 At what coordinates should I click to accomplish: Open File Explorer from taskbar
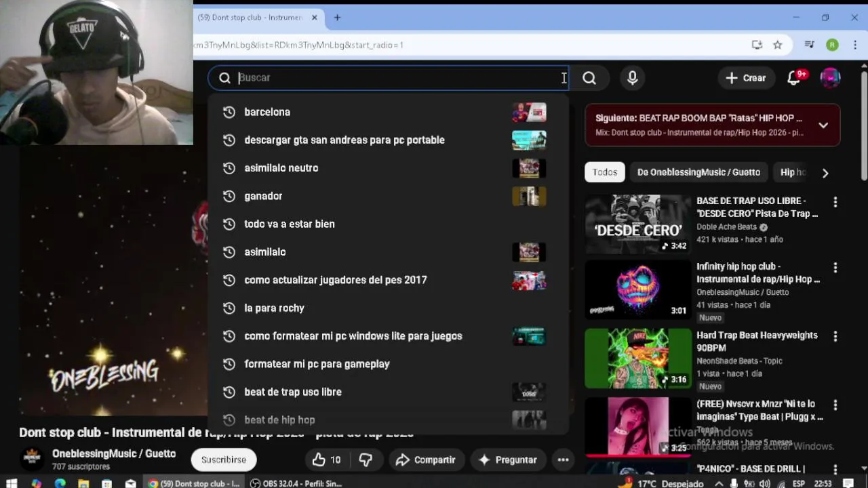pos(83,483)
